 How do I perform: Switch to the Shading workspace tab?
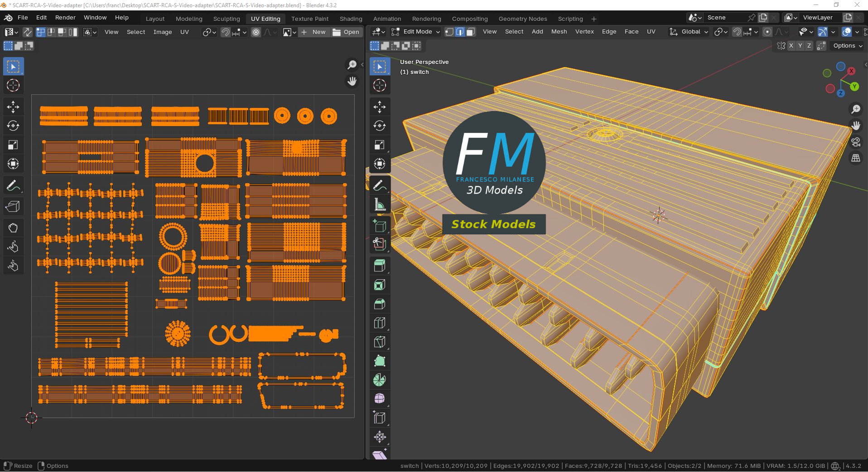point(351,19)
